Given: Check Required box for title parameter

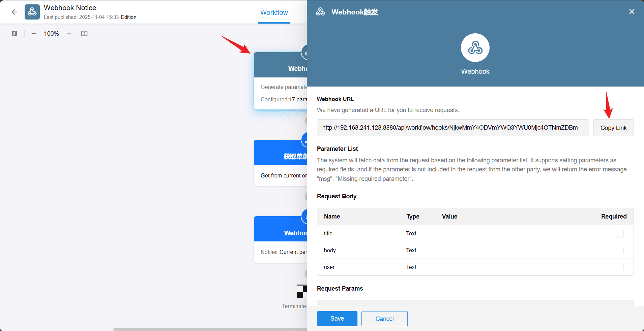Looking at the screenshot, I should (619, 234).
